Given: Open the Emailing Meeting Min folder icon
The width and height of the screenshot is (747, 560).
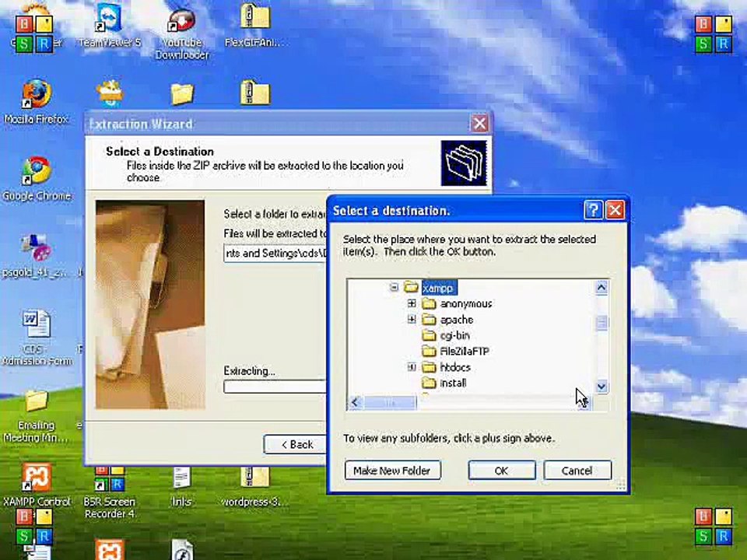Looking at the screenshot, I should [37, 415].
